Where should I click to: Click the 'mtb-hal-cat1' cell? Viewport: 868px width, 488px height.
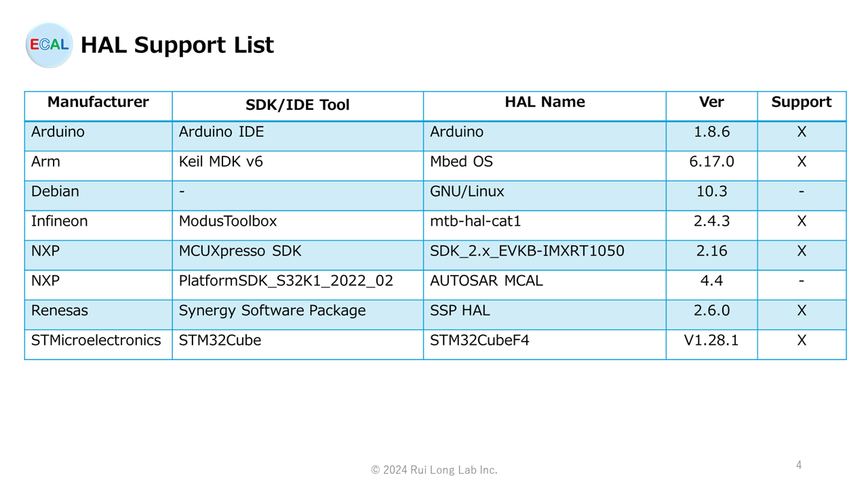pos(545,226)
